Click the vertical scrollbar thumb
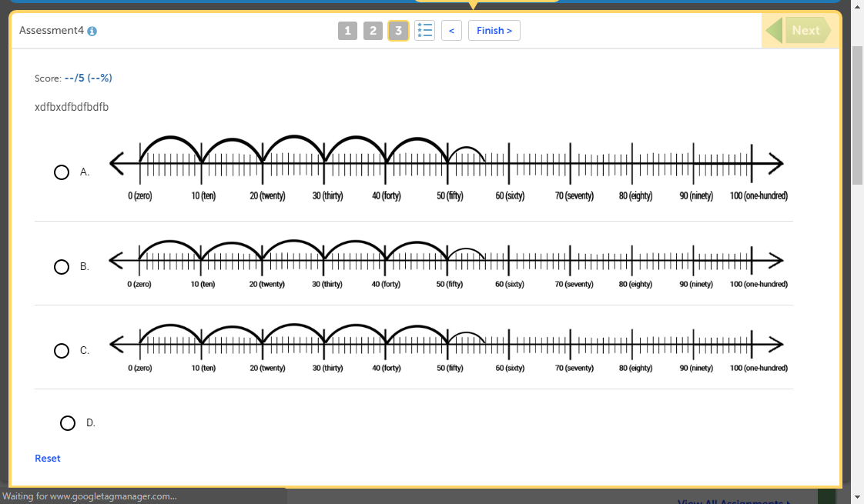The width and height of the screenshot is (864, 504). point(857,115)
